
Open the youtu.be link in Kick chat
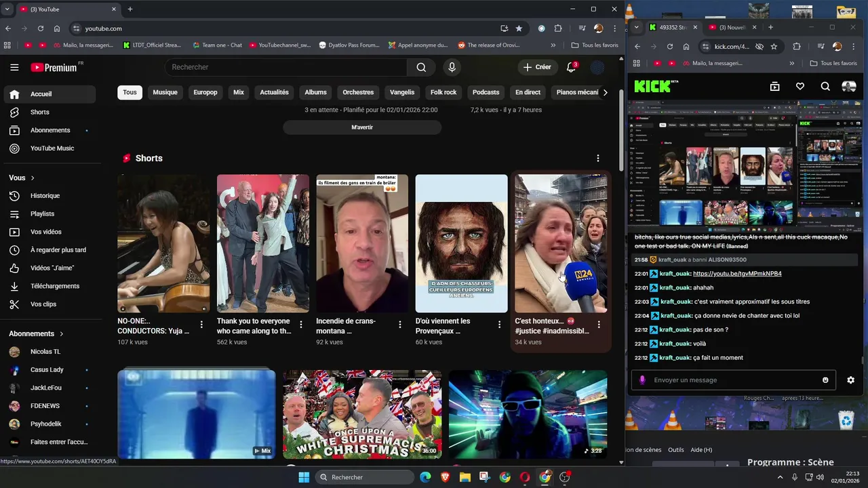(x=737, y=274)
